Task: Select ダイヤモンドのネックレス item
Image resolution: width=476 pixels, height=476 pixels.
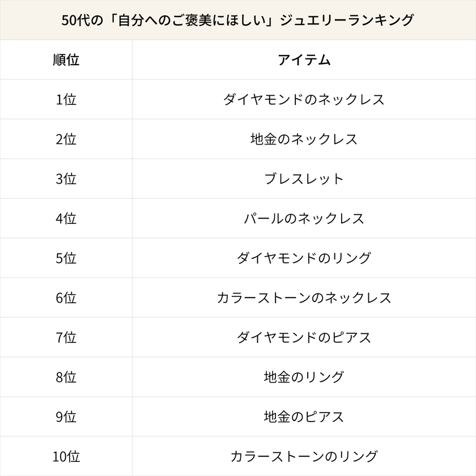Action: [x=304, y=100]
